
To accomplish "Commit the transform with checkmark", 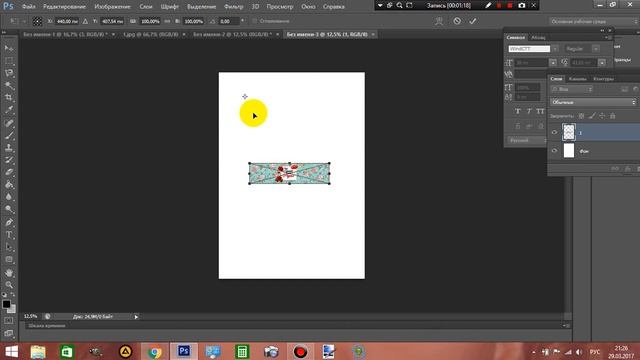I will point(473,21).
